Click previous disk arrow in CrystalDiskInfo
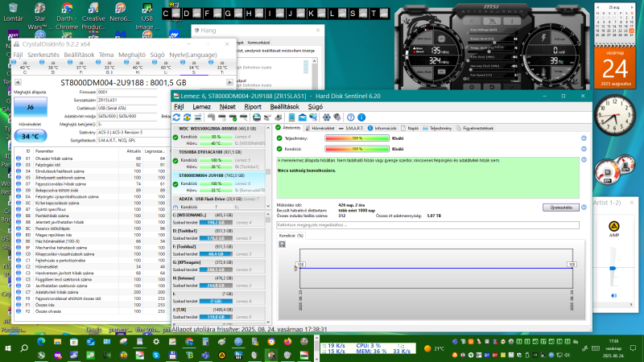 point(17,83)
